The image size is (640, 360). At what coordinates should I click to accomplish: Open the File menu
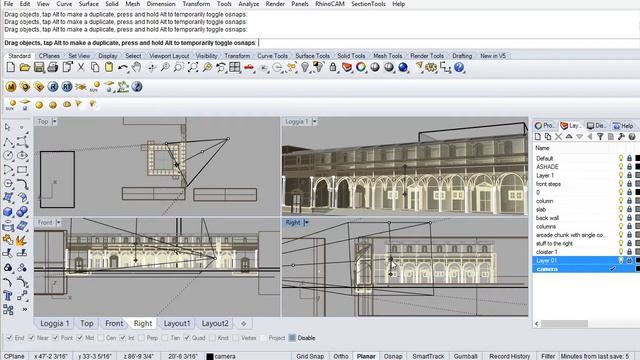[9, 4]
